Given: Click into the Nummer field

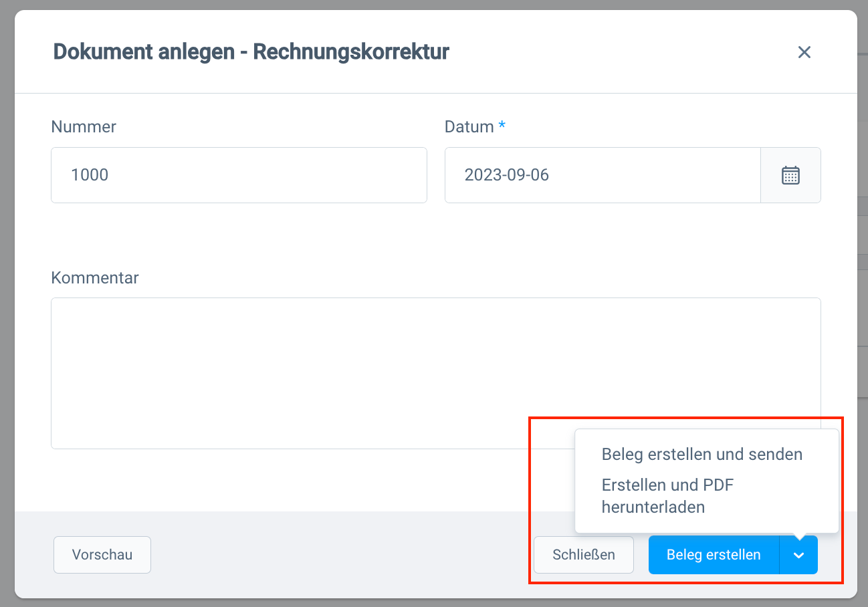Looking at the screenshot, I should tap(239, 175).
